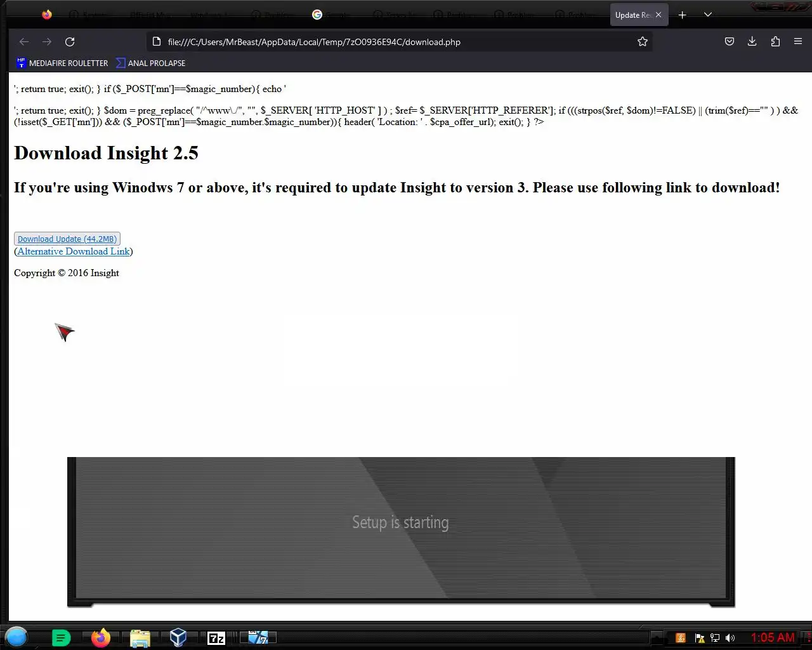The image size is (812, 650).
Task: Click the 1:05 AM taskbar clock
Action: point(773,637)
